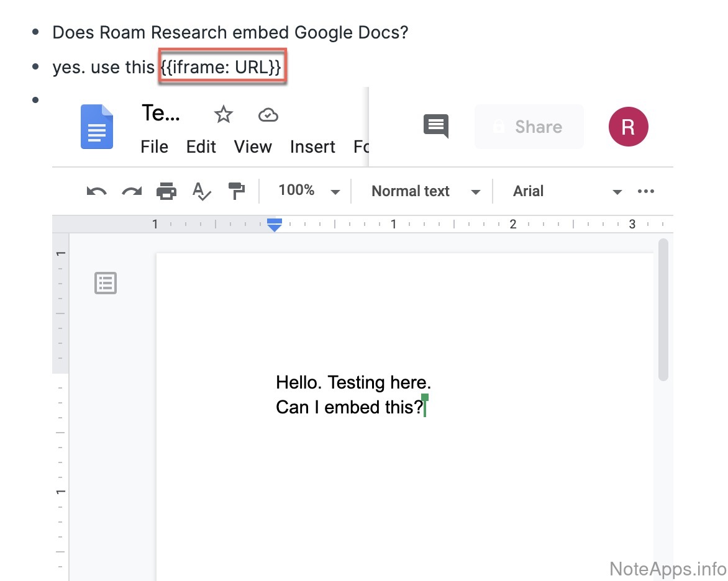Open the R account avatar
Screen dimensions: 728x581
[628, 127]
